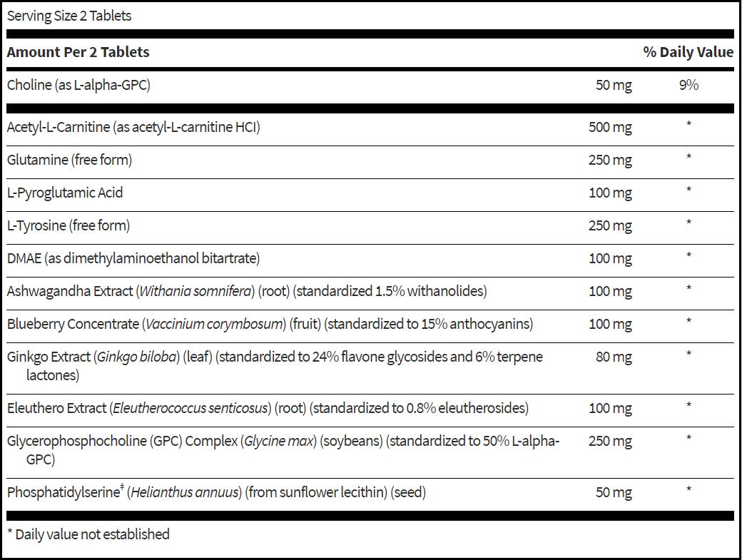Click the Amount Per 2 Tablets heading
Image resolution: width=742 pixels, height=560 pixels.
pyautogui.click(x=78, y=52)
